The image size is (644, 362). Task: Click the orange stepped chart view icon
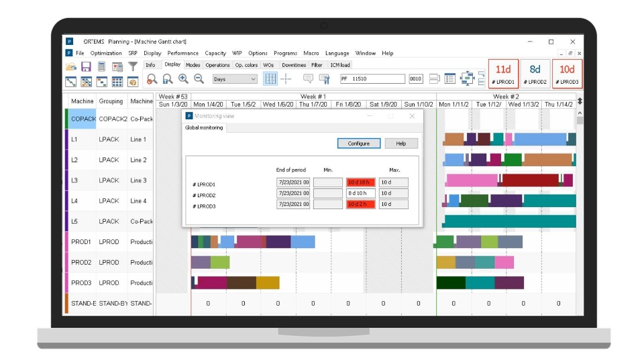click(x=101, y=82)
